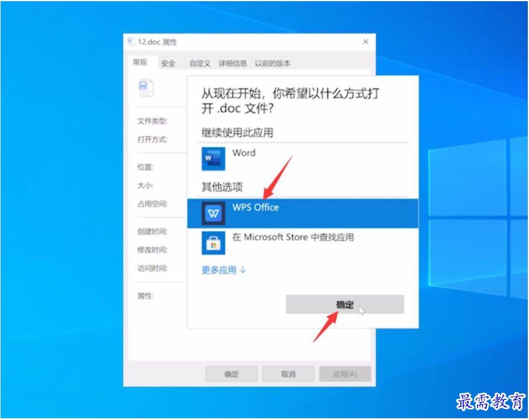The image size is (529, 420).
Task: Click the 文件类型 label
Action: 152,121
